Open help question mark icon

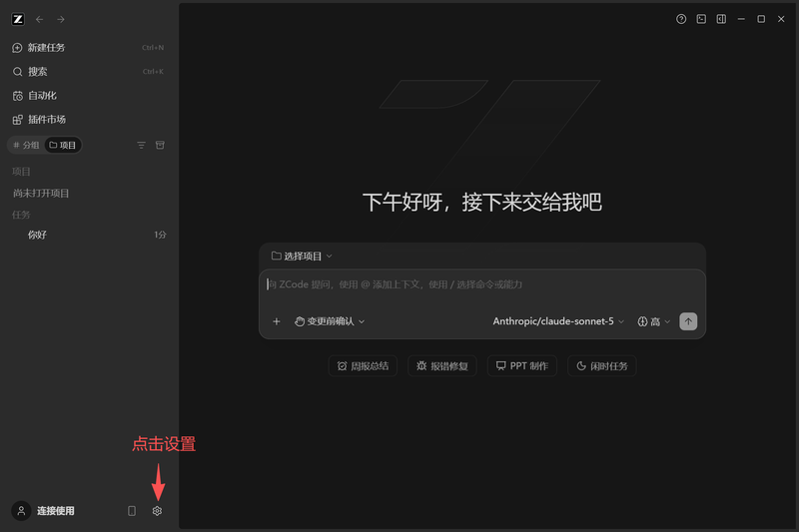681,19
